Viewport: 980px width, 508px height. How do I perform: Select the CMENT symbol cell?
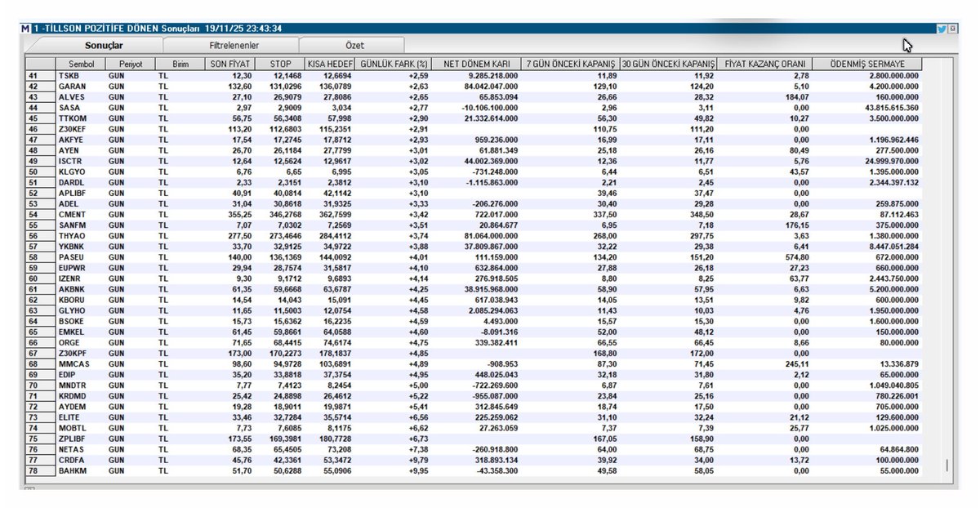[x=80, y=215]
